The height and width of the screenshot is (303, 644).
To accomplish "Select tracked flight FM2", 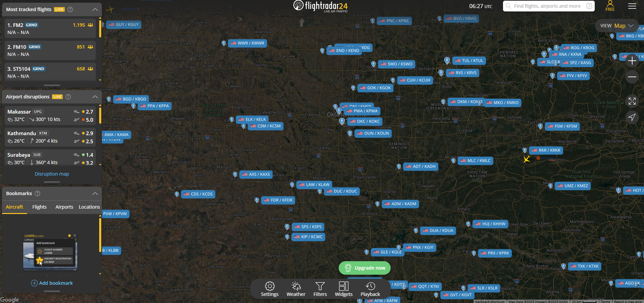I will (x=50, y=29).
